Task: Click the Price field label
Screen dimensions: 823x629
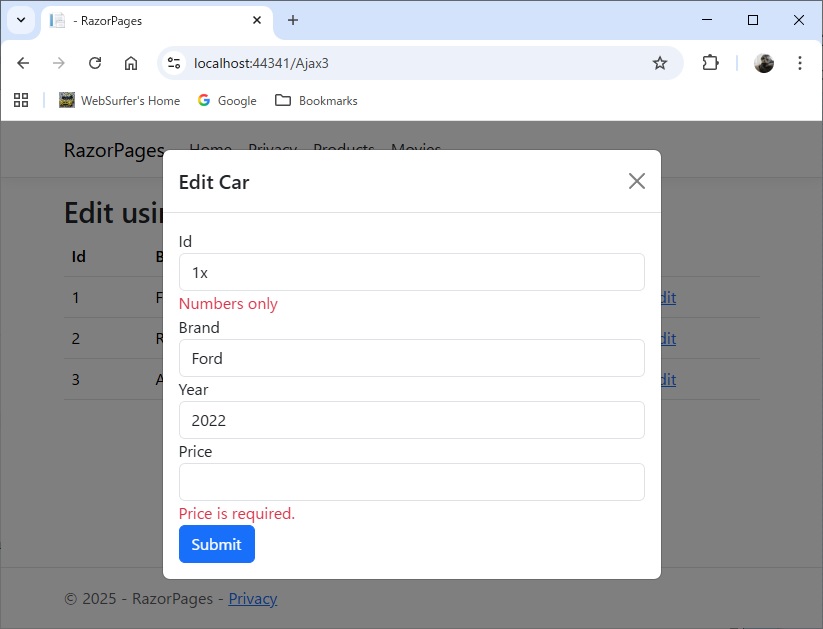Action: tap(195, 452)
